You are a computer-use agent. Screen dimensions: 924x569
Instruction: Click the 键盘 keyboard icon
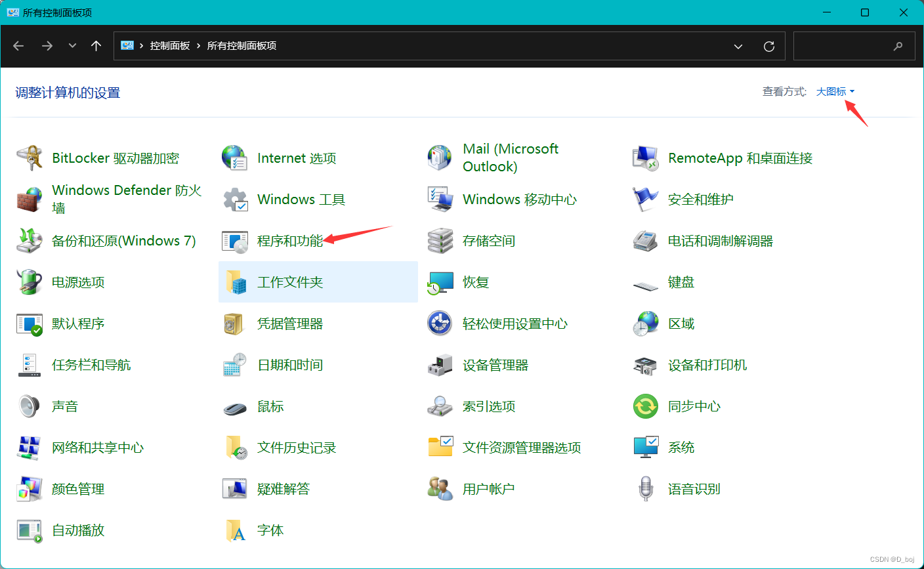[x=645, y=285]
